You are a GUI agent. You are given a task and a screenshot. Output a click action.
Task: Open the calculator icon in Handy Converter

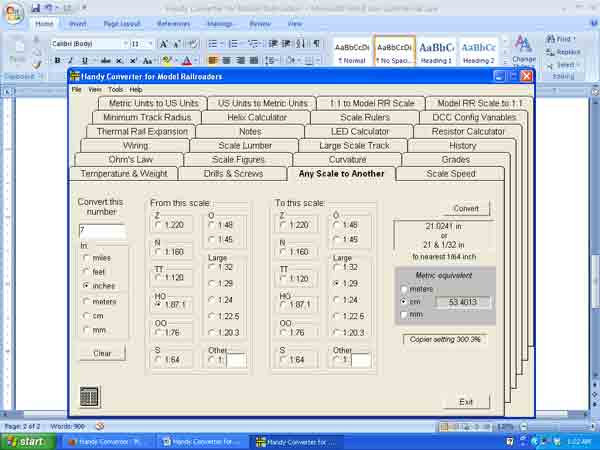89,396
